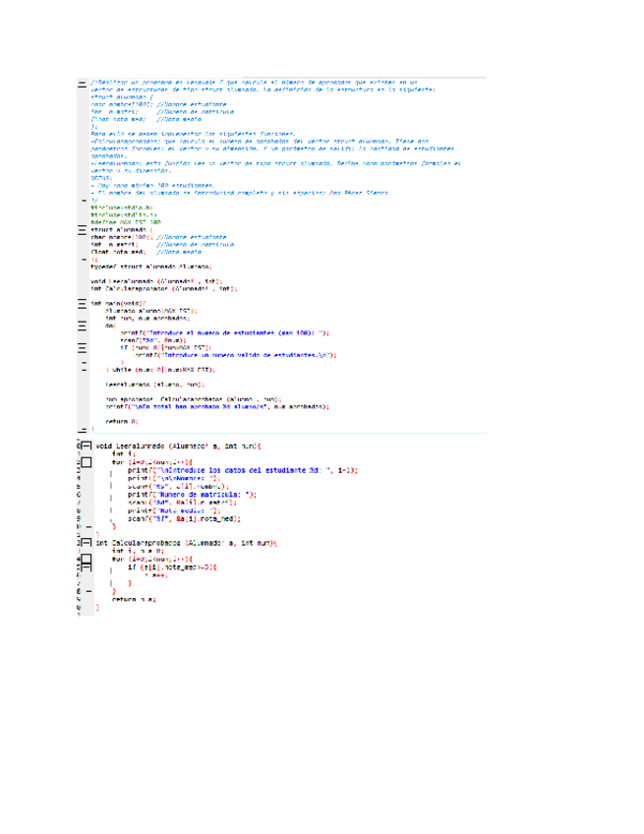
Task: Collapse the int Calcularaprobados function fold marker
Action: pyautogui.click(x=87, y=542)
